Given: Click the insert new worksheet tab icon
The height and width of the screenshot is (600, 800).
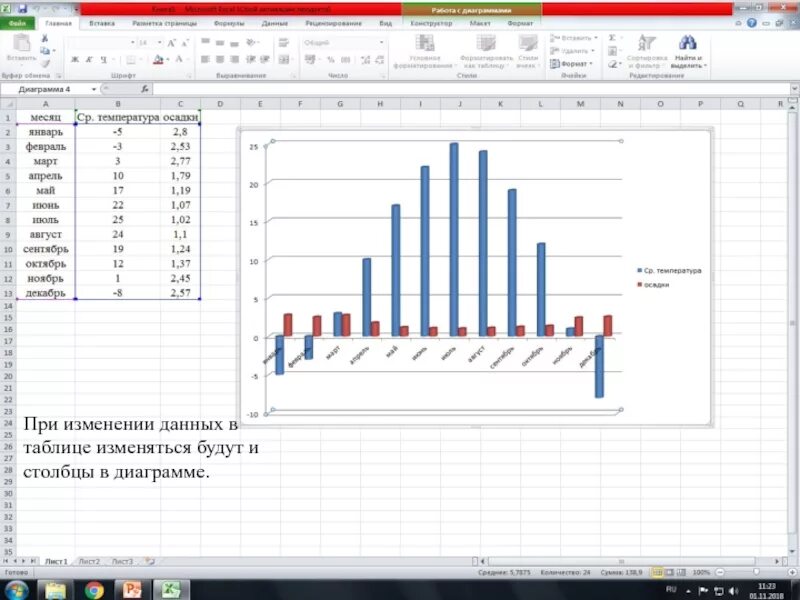Looking at the screenshot, I should (x=149, y=561).
